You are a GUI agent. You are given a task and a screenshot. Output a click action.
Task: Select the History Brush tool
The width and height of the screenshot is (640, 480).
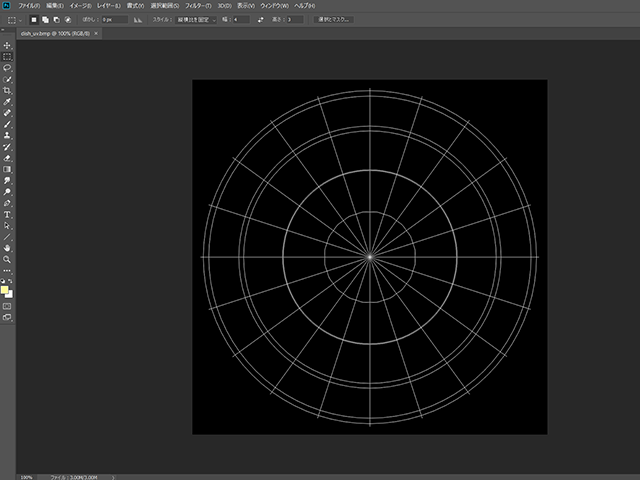[7, 147]
